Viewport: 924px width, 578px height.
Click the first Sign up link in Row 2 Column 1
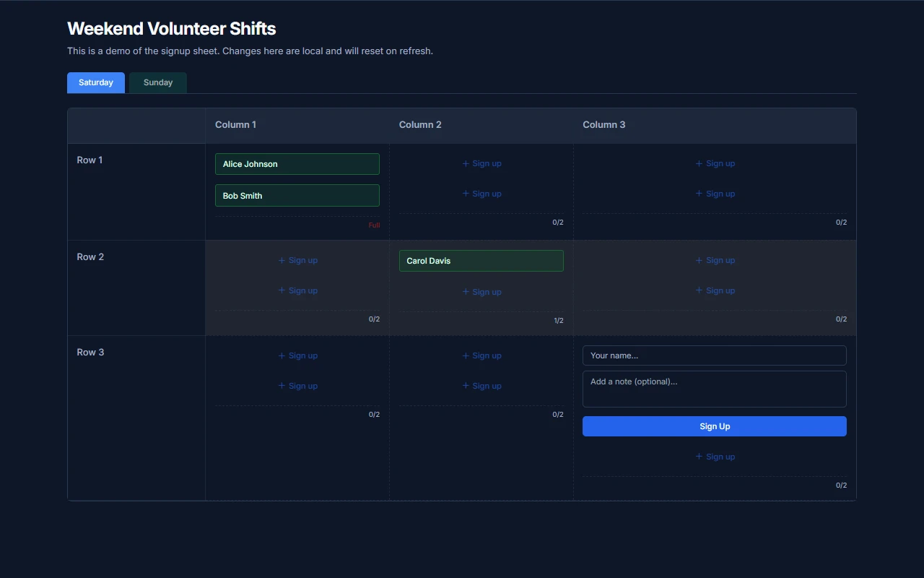297,260
